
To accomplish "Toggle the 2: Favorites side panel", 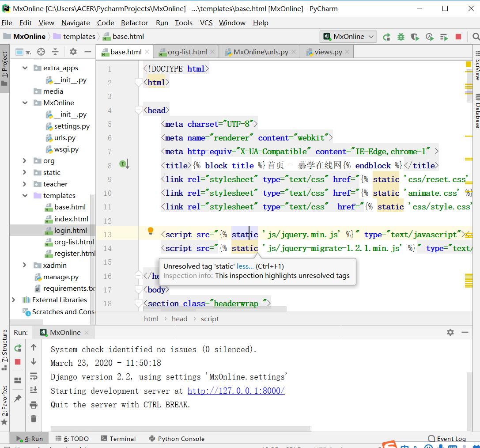I will [x=4, y=405].
